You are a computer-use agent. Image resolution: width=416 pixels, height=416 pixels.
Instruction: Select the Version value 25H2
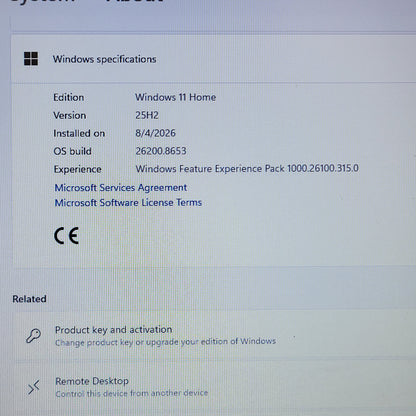coord(147,115)
